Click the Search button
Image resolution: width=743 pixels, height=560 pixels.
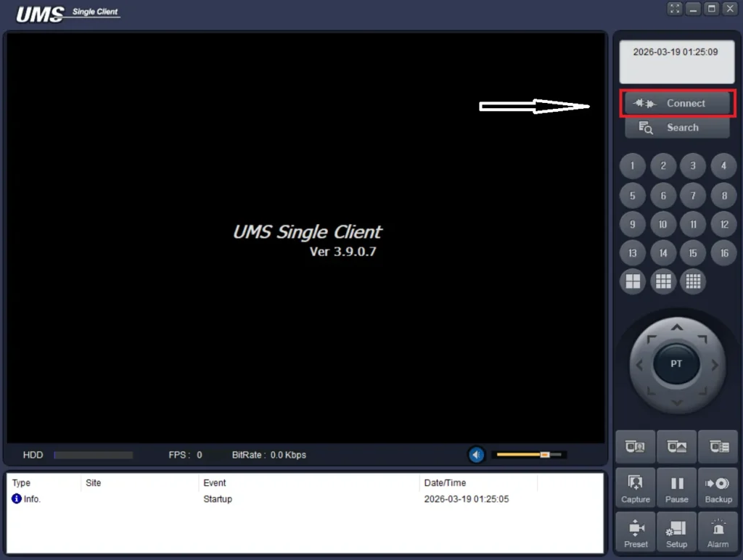click(x=677, y=127)
